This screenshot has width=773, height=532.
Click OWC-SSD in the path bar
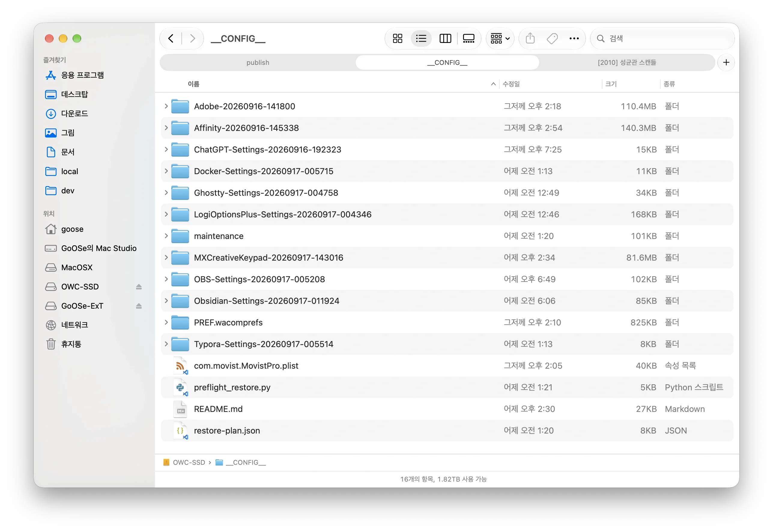pos(184,463)
